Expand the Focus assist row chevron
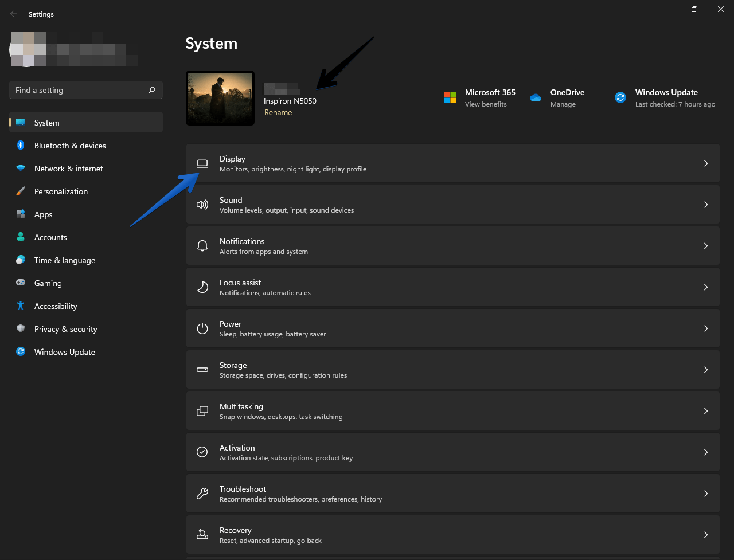 point(706,287)
